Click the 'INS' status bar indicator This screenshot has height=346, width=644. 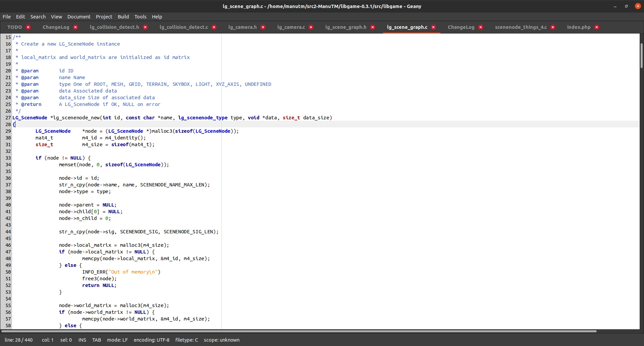pyautogui.click(x=82, y=340)
